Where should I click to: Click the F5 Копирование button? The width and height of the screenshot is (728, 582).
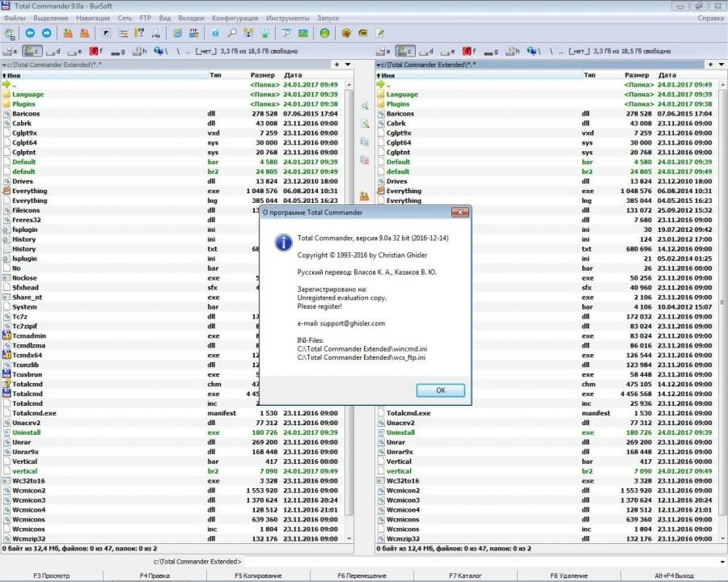tap(258, 576)
